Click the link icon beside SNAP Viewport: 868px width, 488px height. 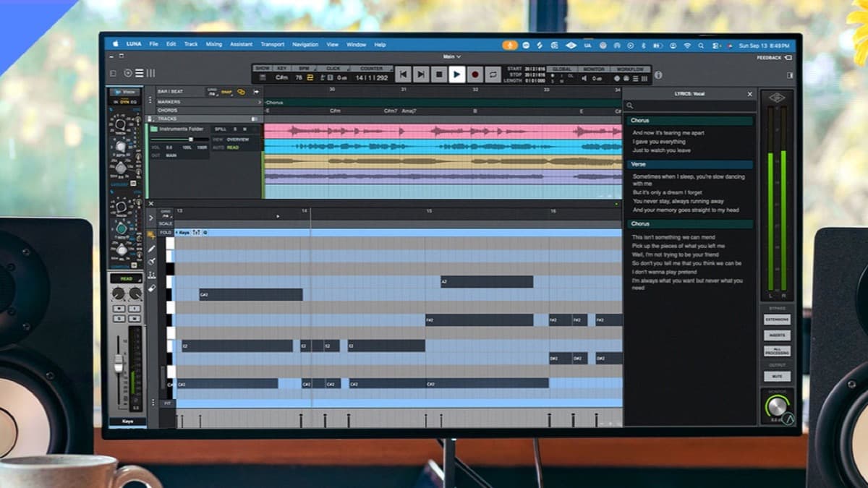pos(241,92)
